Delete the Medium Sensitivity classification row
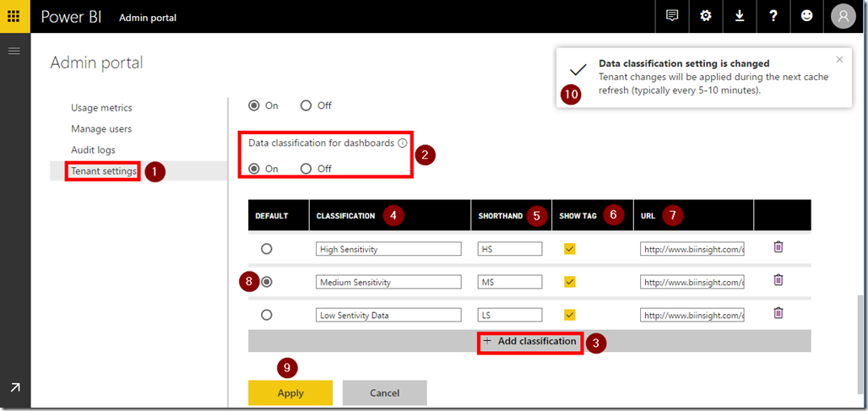Viewport: 868px width, 411px height. tap(778, 280)
